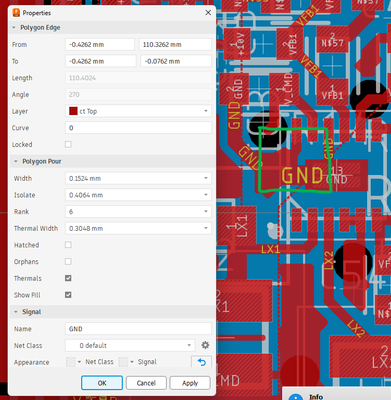
Task: Click the Apply button
Action: (190, 383)
